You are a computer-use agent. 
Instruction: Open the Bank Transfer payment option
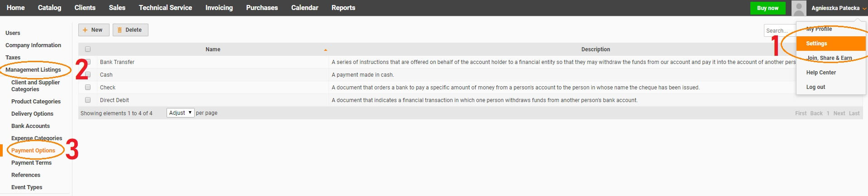[x=117, y=62]
